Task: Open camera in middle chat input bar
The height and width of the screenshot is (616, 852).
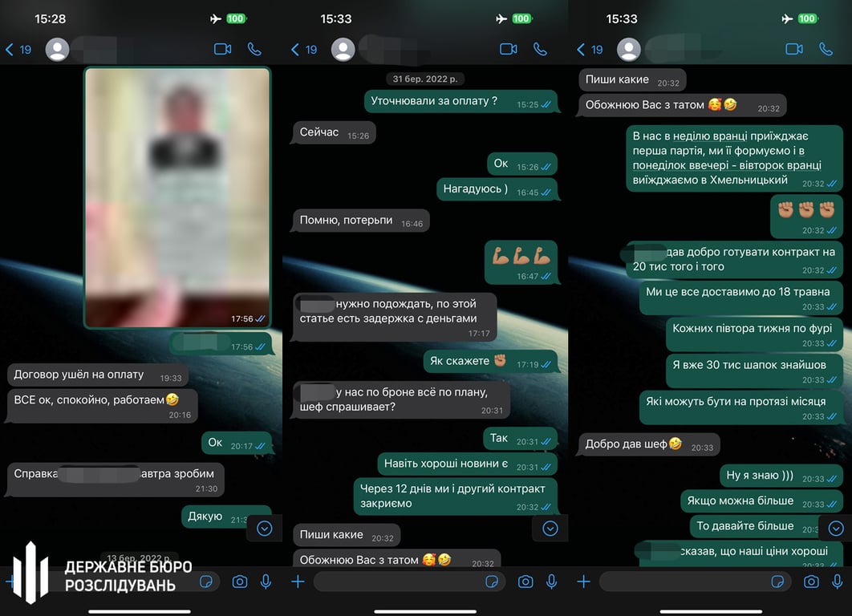Action: point(525,582)
